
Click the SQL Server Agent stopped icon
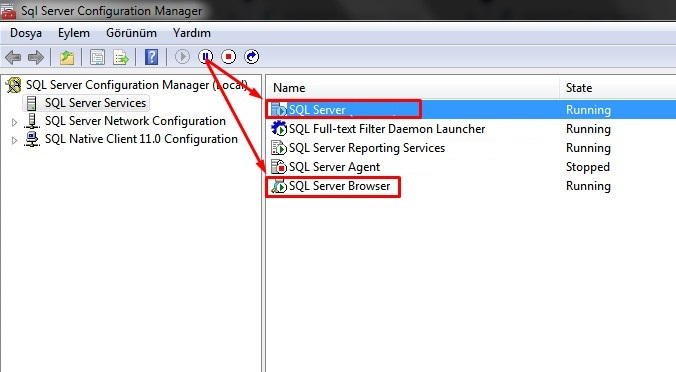click(279, 167)
